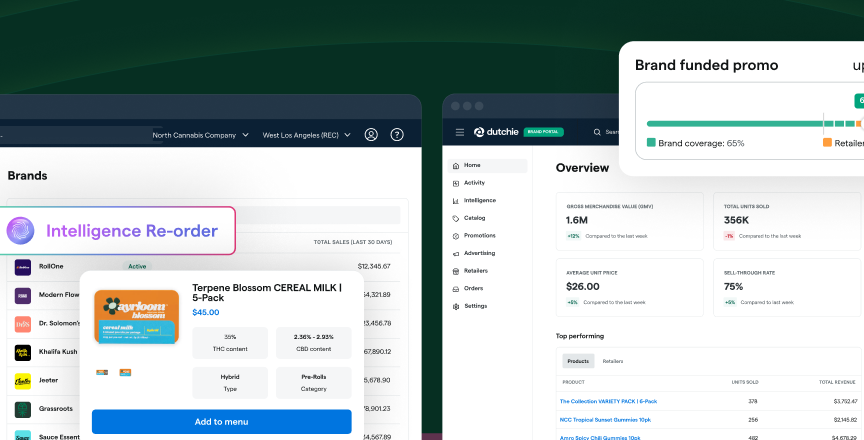Select the second small product thumbnail
Viewport: 864px width, 440px height.
click(125, 372)
